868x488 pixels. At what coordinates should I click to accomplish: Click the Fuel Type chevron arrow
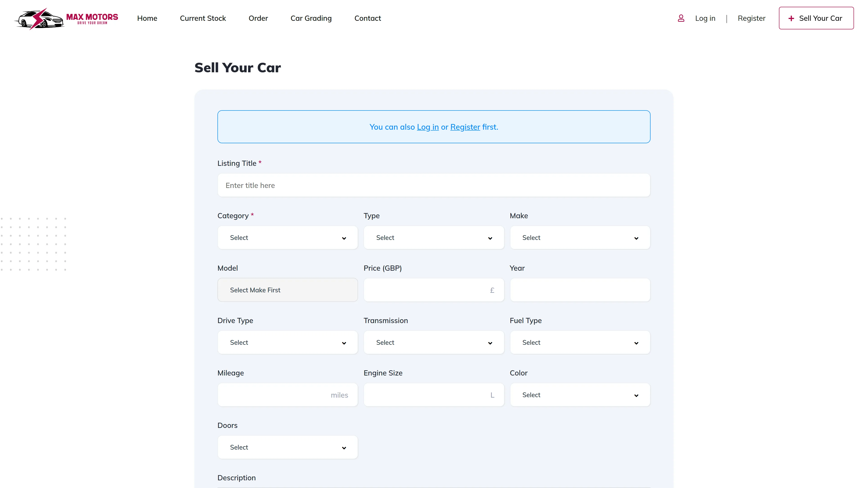[636, 343]
